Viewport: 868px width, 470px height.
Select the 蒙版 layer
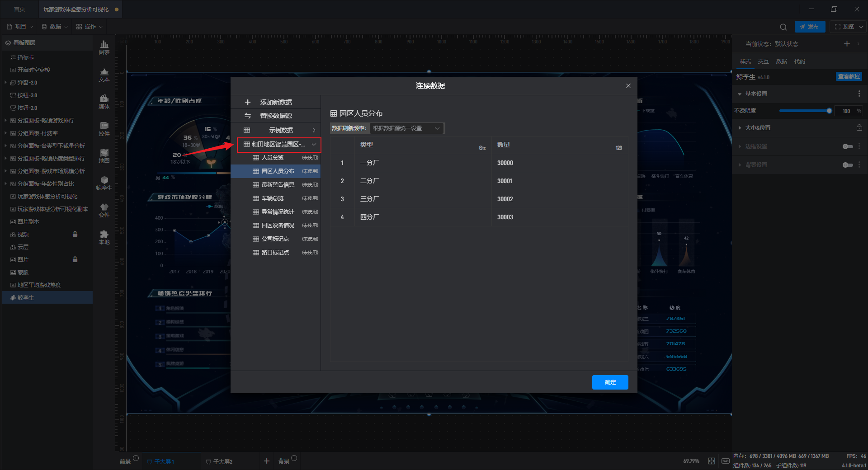point(47,273)
